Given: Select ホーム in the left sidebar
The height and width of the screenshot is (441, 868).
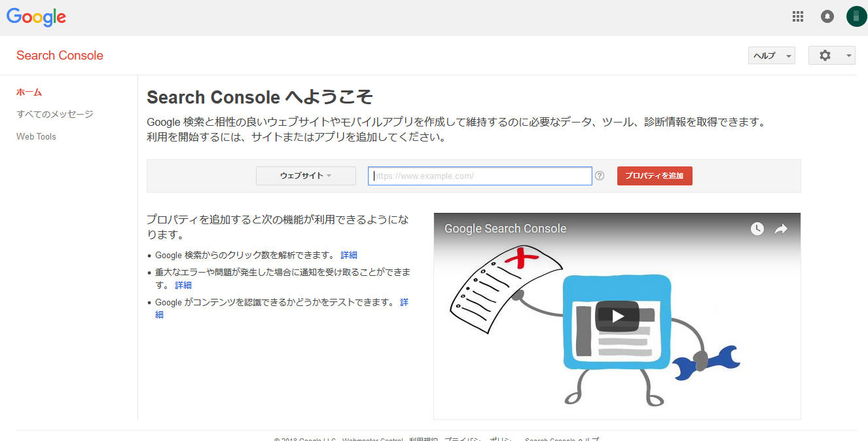Looking at the screenshot, I should click(x=29, y=92).
